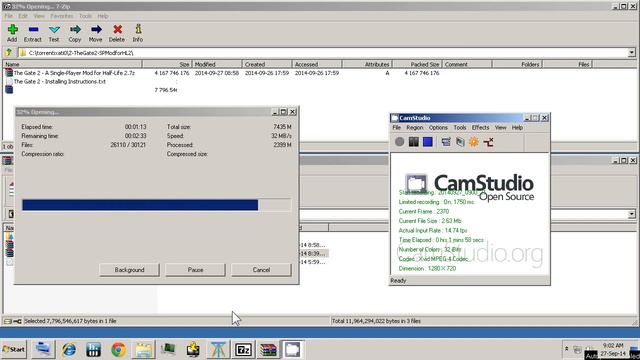Click the 7-Zip address path field
This screenshot has width=640, height=360.
327,53
